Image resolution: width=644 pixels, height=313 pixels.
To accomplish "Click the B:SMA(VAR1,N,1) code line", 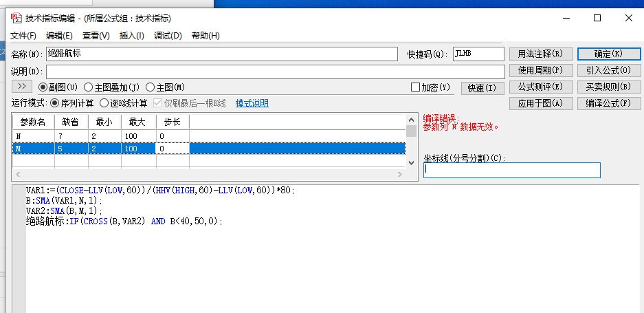I will pos(64,201).
